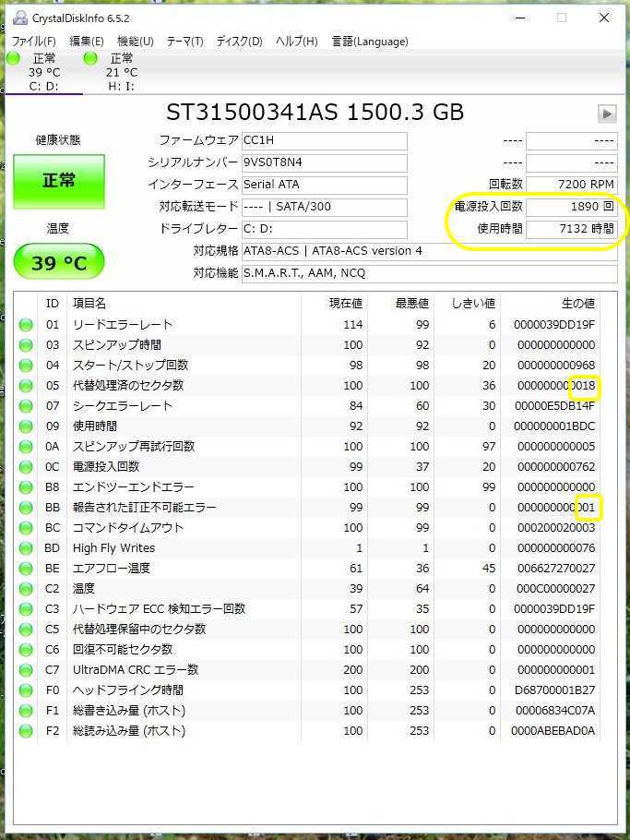The height and width of the screenshot is (840, 630).
Task: Open the ヘルプ(H) menu
Action: click(x=296, y=42)
